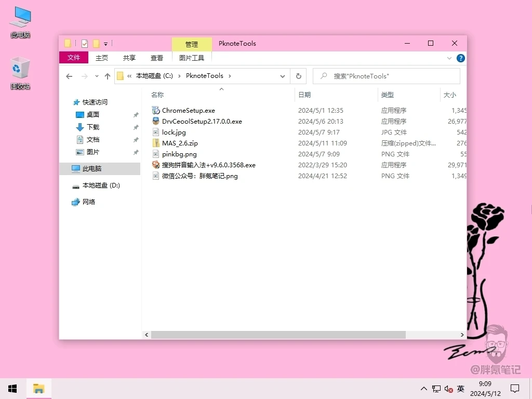Open 下载 in quick access
Viewport: 532px width, 399px height.
tap(92, 127)
